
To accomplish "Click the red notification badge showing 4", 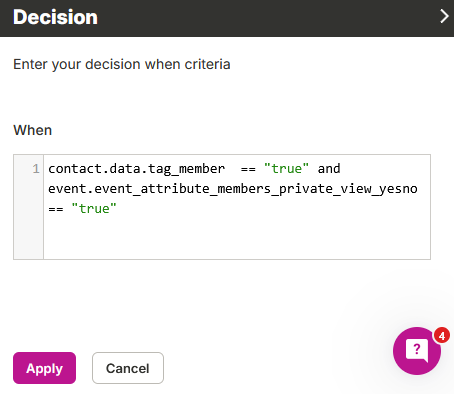I will (x=442, y=336).
